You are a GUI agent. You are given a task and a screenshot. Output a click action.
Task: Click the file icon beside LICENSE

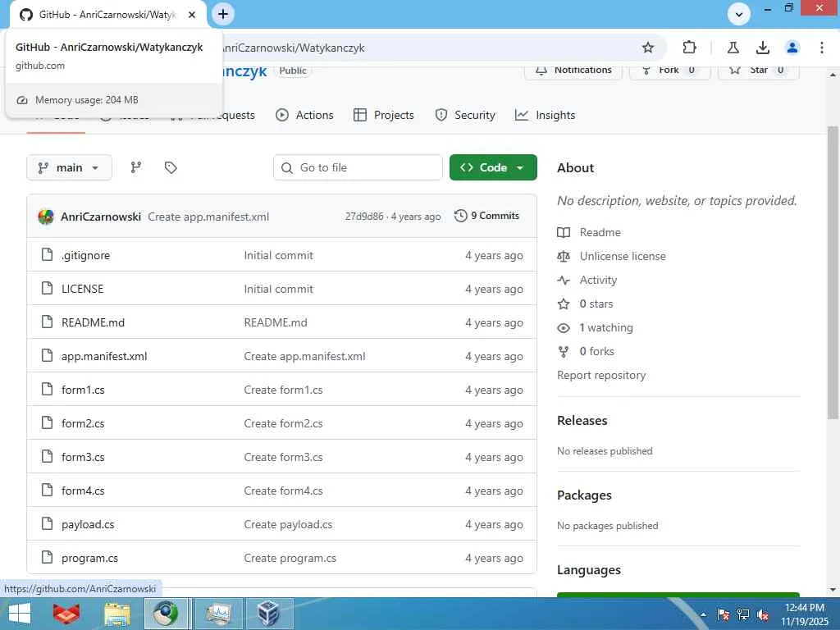point(47,288)
